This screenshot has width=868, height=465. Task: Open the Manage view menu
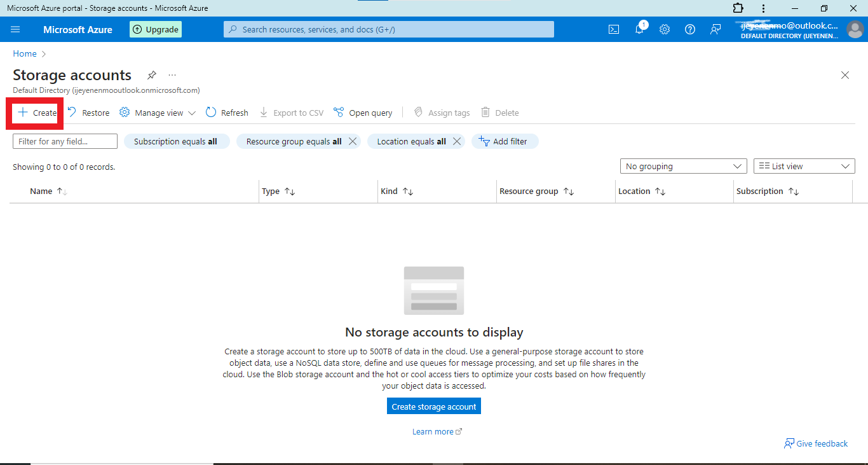tap(158, 113)
